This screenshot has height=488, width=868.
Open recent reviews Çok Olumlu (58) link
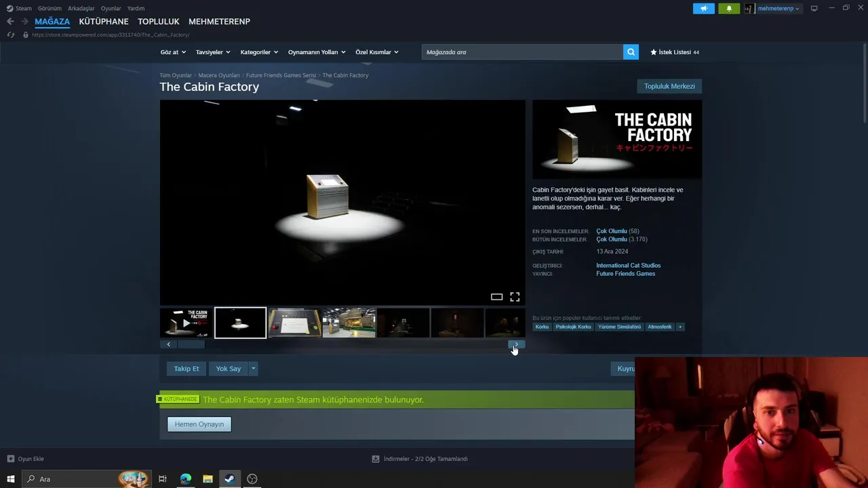617,231
